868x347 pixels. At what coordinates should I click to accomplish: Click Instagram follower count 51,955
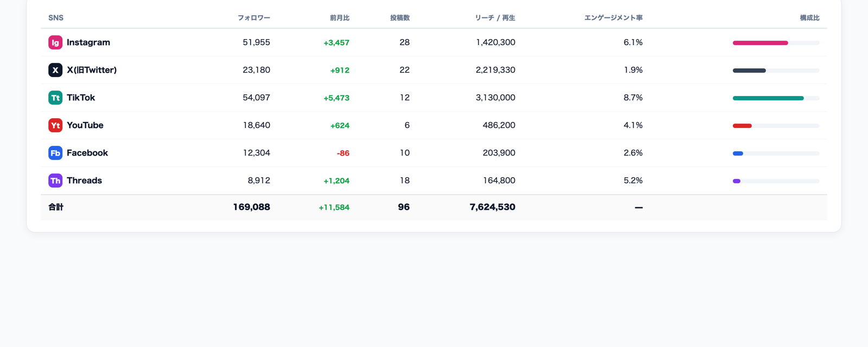coord(257,42)
